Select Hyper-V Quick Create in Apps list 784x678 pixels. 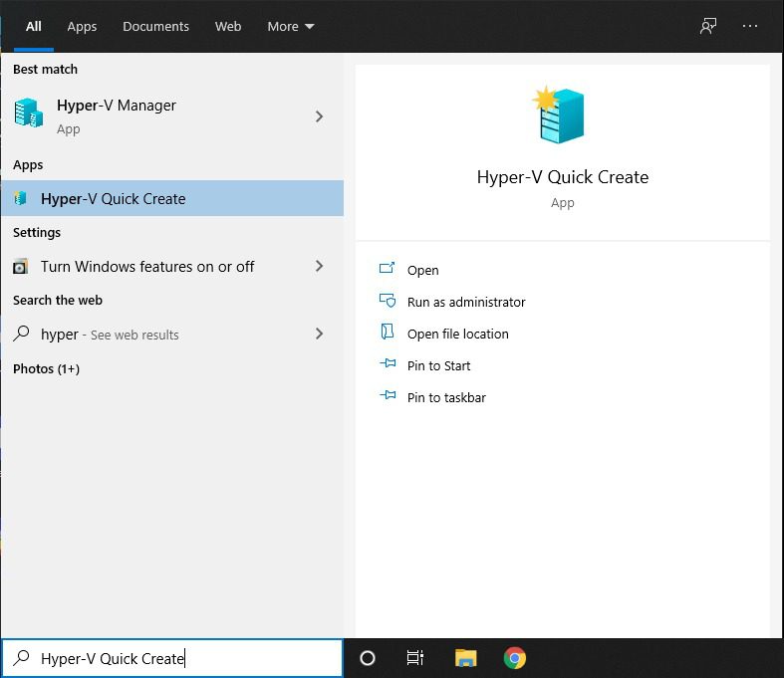pos(113,199)
